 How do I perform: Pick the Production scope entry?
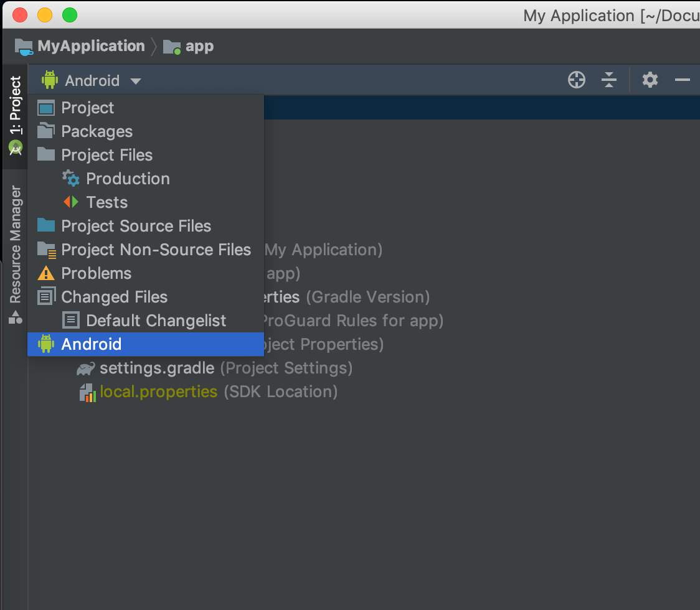(128, 179)
